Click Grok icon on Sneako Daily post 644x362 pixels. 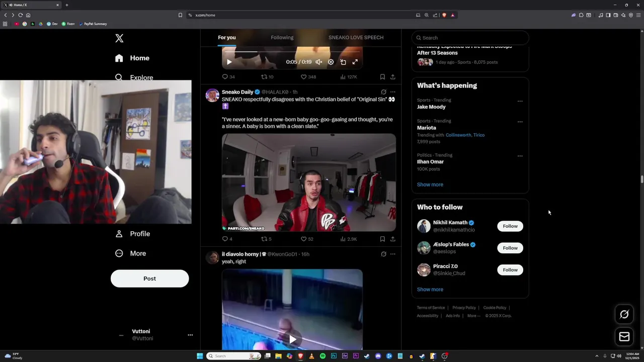pos(383,92)
